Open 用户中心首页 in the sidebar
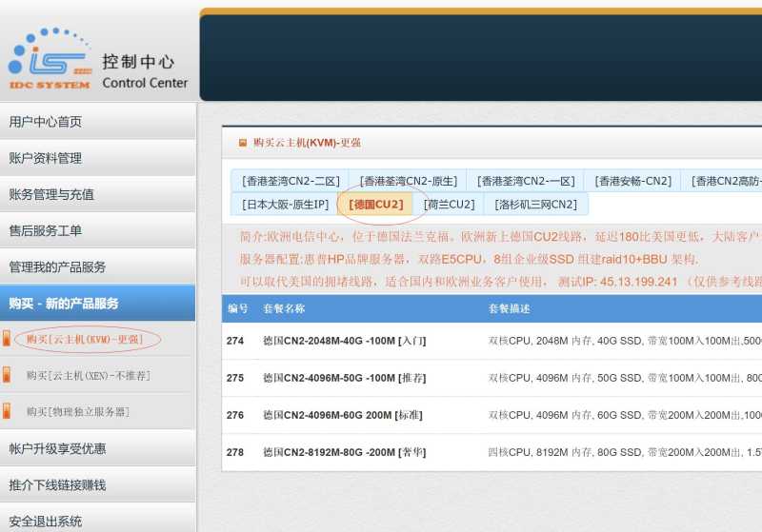762x532 pixels. [98, 122]
